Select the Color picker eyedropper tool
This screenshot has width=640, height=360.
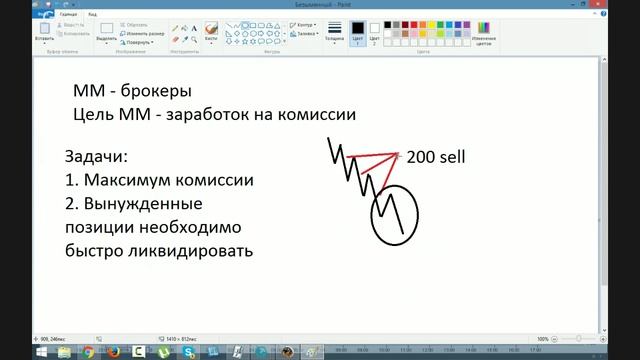point(184,40)
